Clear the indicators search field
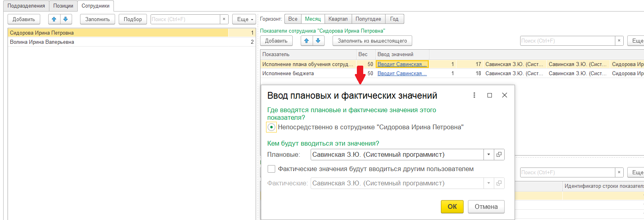The height and width of the screenshot is (220, 644). (619, 41)
